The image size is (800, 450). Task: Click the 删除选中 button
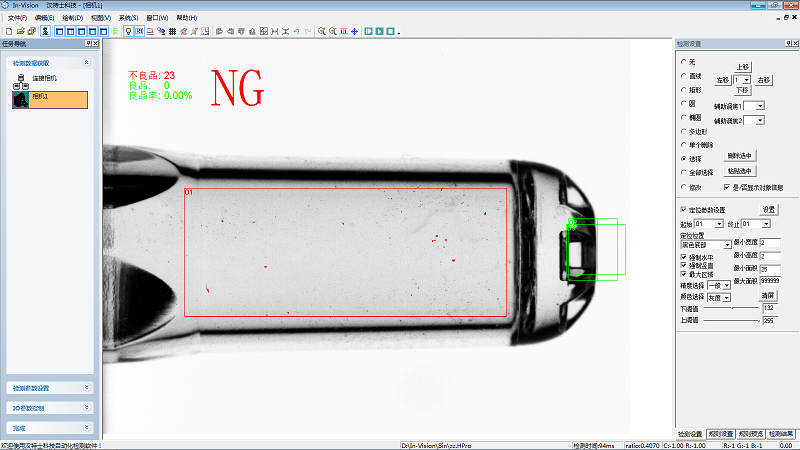(x=741, y=156)
